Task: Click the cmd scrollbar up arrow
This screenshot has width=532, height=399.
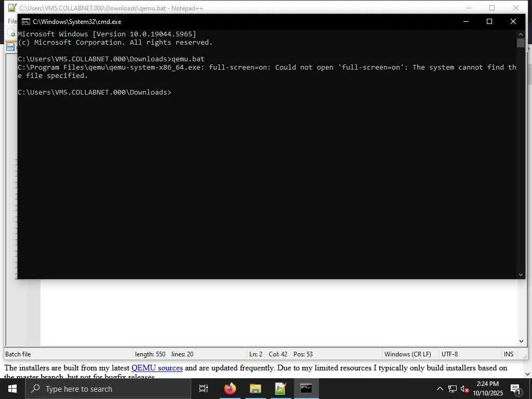Action: coord(521,34)
